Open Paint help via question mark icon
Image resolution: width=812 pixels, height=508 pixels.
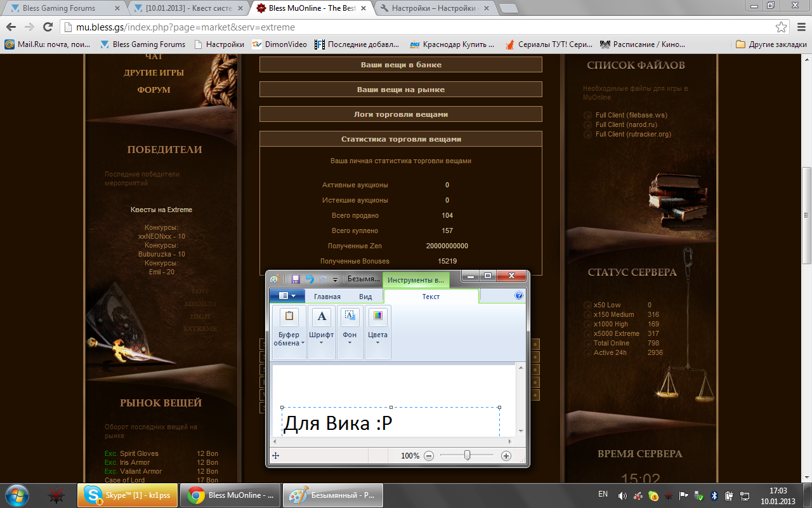[518, 296]
